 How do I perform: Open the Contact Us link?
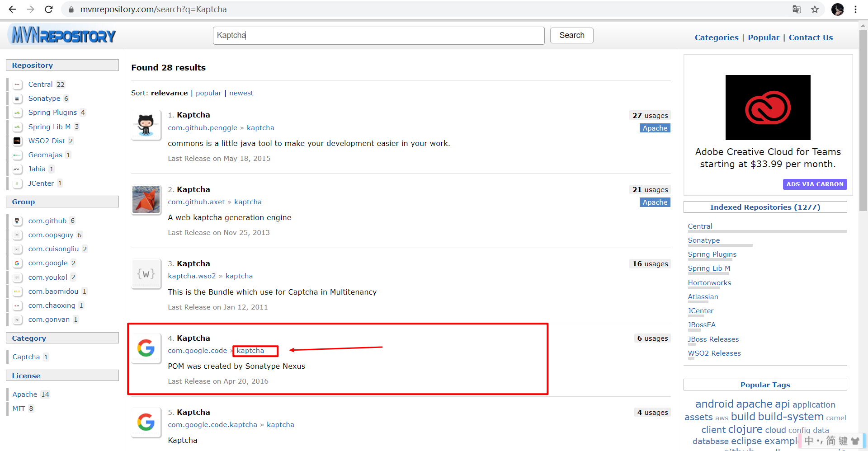[811, 38]
